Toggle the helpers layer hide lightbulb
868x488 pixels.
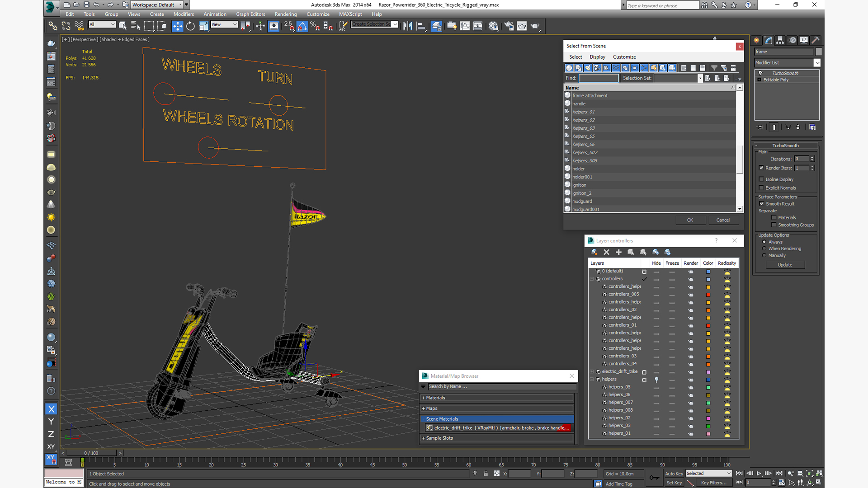click(656, 380)
